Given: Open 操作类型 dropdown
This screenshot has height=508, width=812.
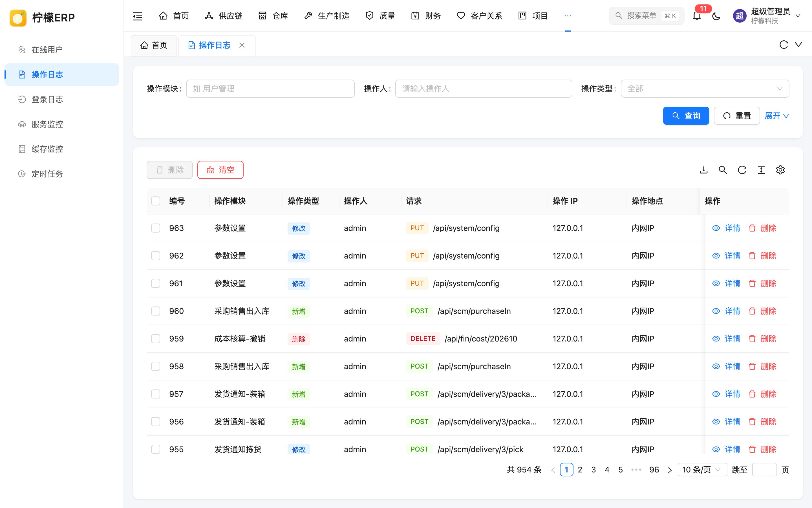Looking at the screenshot, I should pos(705,89).
